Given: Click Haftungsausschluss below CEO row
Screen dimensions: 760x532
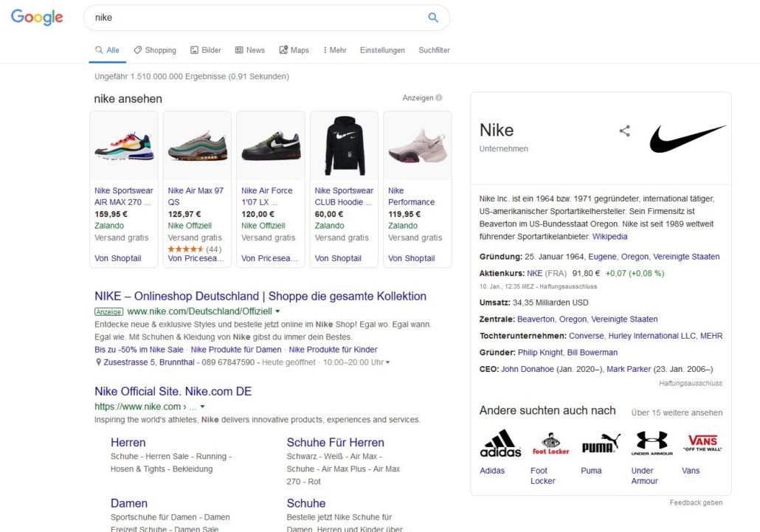Looking at the screenshot, I should click(x=690, y=383).
